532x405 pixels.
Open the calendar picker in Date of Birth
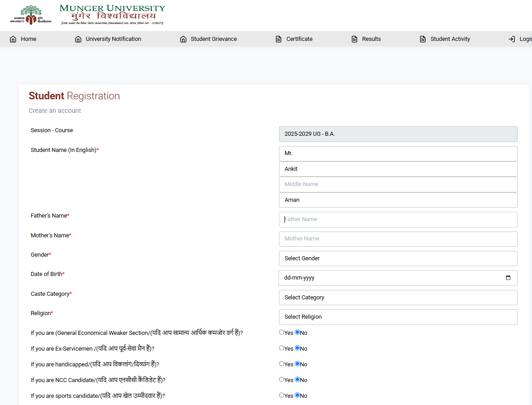click(x=508, y=278)
